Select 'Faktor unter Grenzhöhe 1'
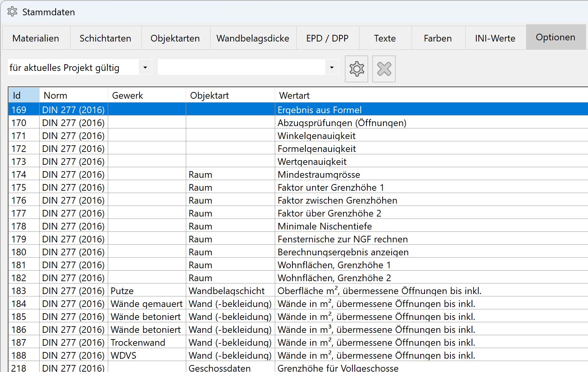 pos(298,187)
